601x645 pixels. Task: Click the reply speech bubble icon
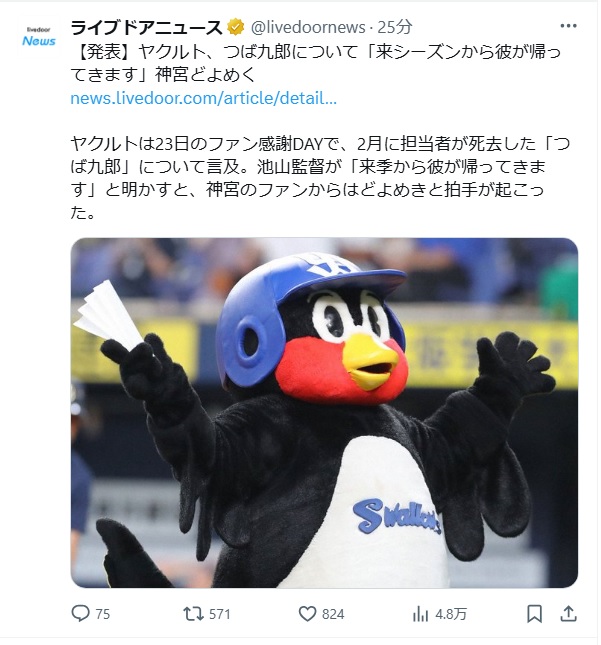[80, 613]
